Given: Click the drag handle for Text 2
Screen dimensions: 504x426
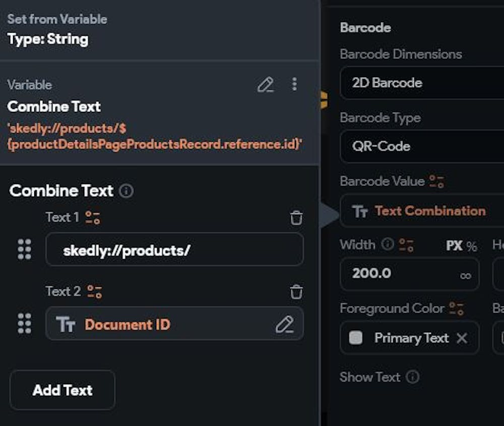Looking at the screenshot, I should coord(24,323).
